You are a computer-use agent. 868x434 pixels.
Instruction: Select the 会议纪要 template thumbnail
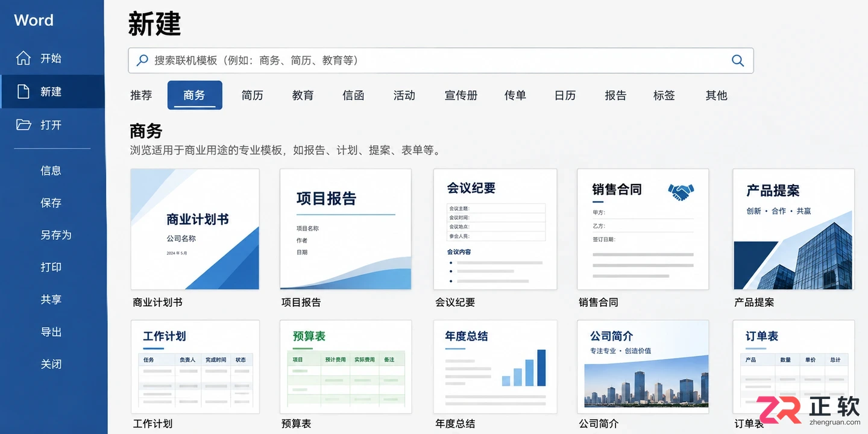495,229
